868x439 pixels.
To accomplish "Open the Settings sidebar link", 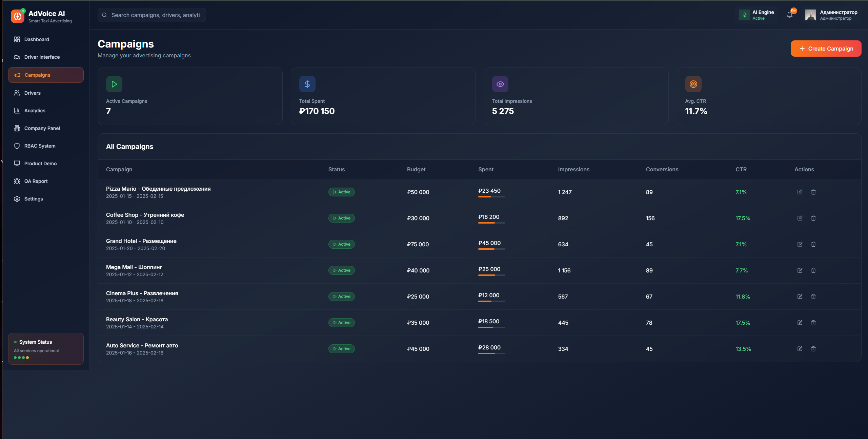I will pyautogui.click(x=34, y=199).
